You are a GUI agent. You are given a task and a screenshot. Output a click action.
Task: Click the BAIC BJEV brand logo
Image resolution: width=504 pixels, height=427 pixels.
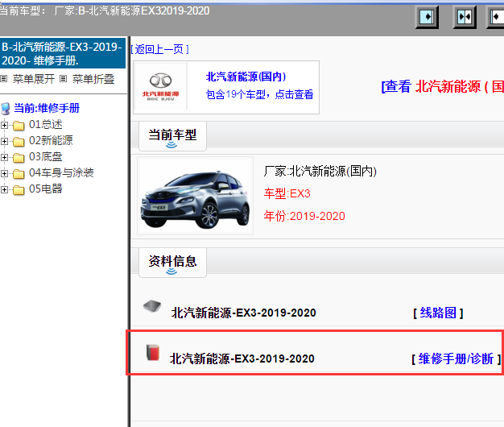pos(160,87)
